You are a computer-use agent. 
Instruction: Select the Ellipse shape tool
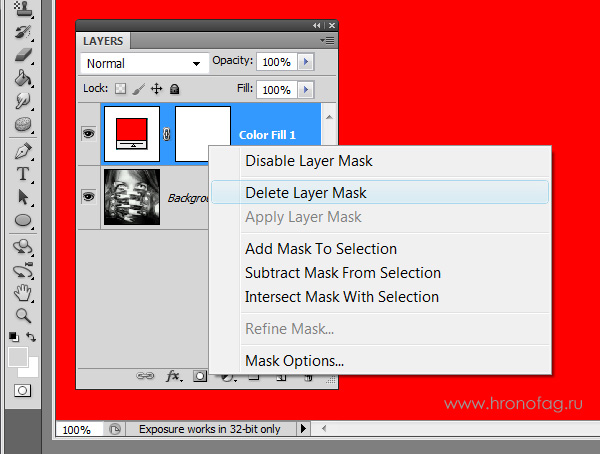(x=23, y=220)
